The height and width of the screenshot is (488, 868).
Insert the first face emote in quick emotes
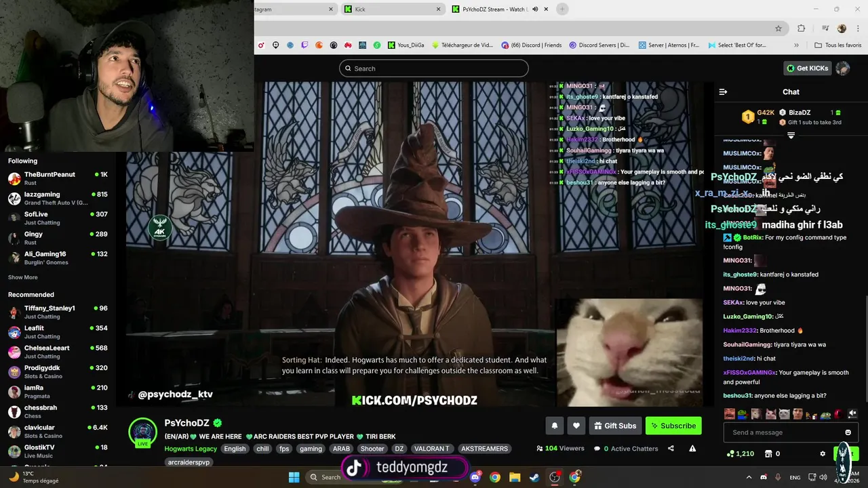(x=729, y=414)
